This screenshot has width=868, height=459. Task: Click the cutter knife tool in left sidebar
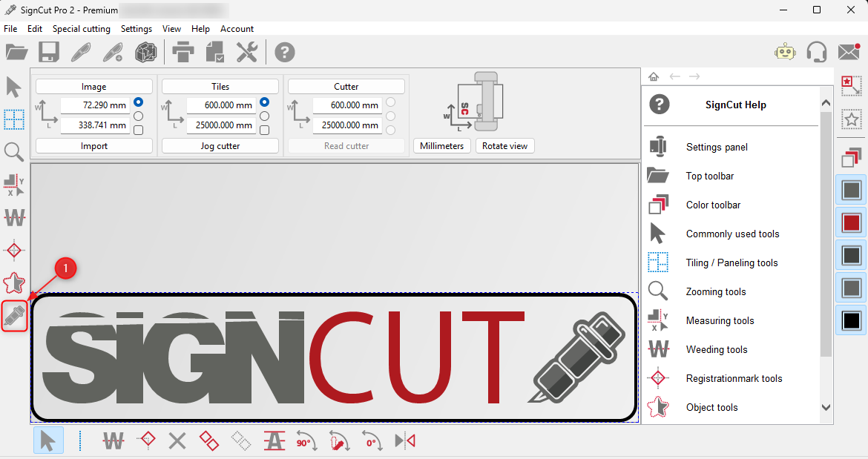click(14, 316)
